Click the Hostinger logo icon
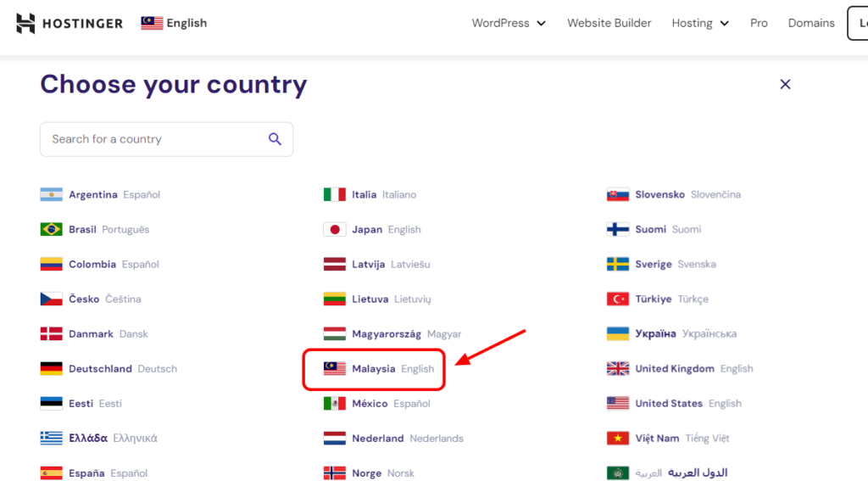868x481 pixels. [25, 23]
